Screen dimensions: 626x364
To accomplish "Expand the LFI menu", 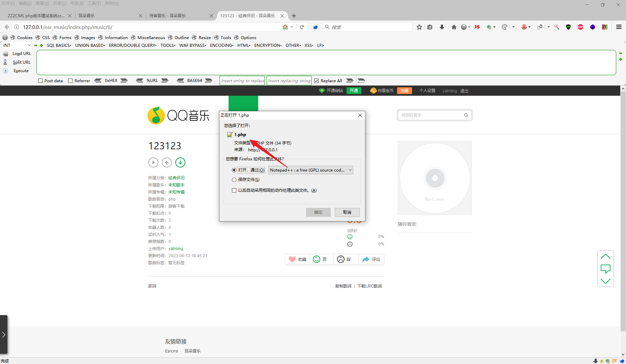I will point(321,45).
